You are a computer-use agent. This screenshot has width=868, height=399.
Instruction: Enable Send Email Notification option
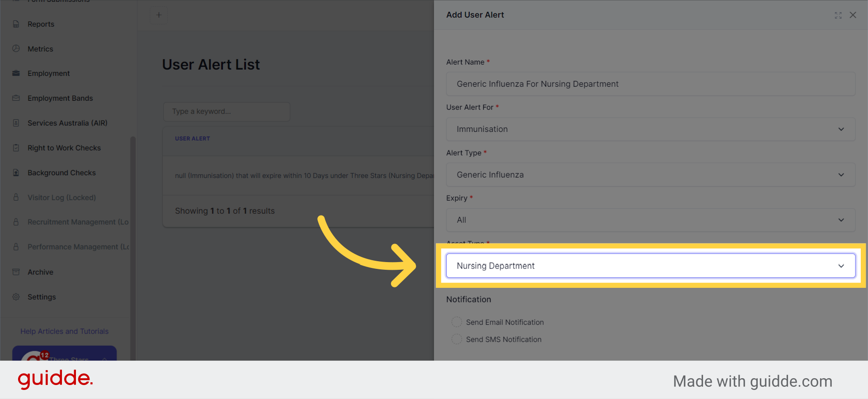click(x=457, y=322)
